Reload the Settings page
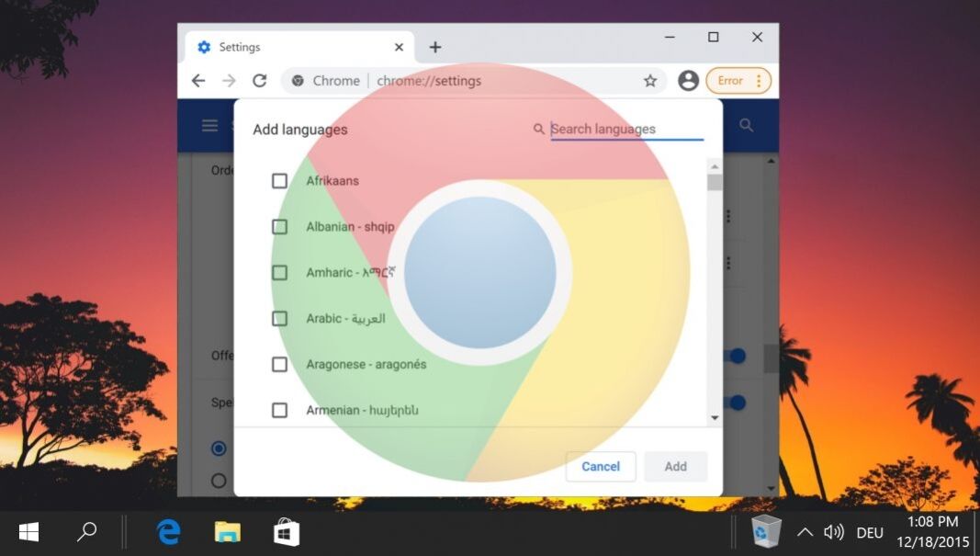 click(x=259, y=81)
